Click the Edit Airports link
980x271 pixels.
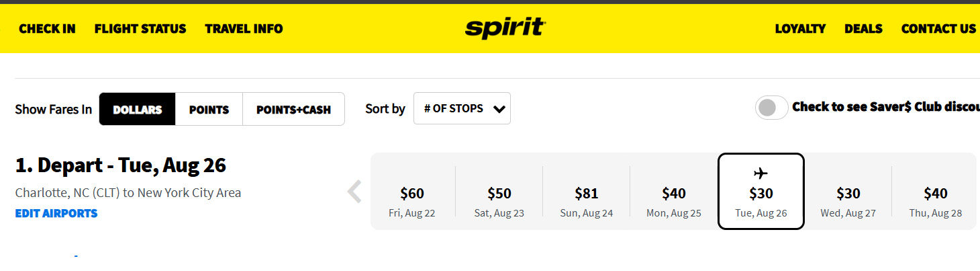(56, 213)
